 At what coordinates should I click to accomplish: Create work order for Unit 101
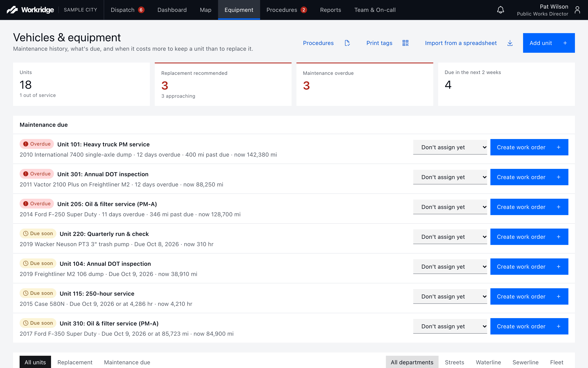(x=529, y=147)
